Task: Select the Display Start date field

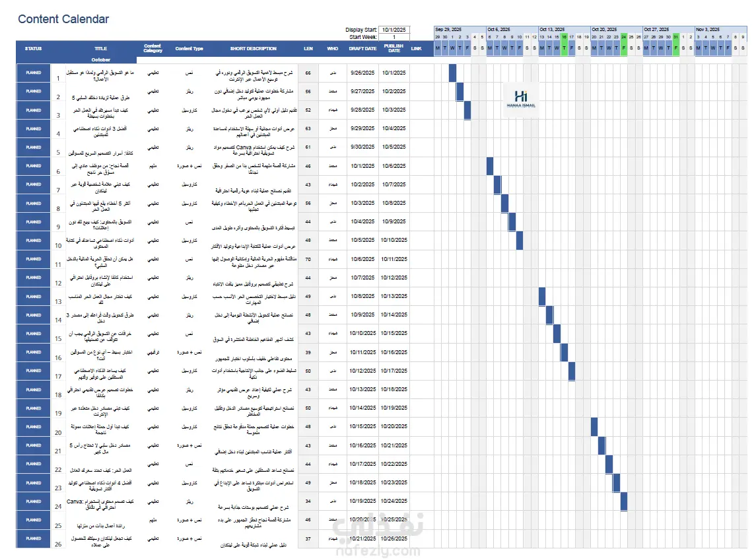Action: 394,30
